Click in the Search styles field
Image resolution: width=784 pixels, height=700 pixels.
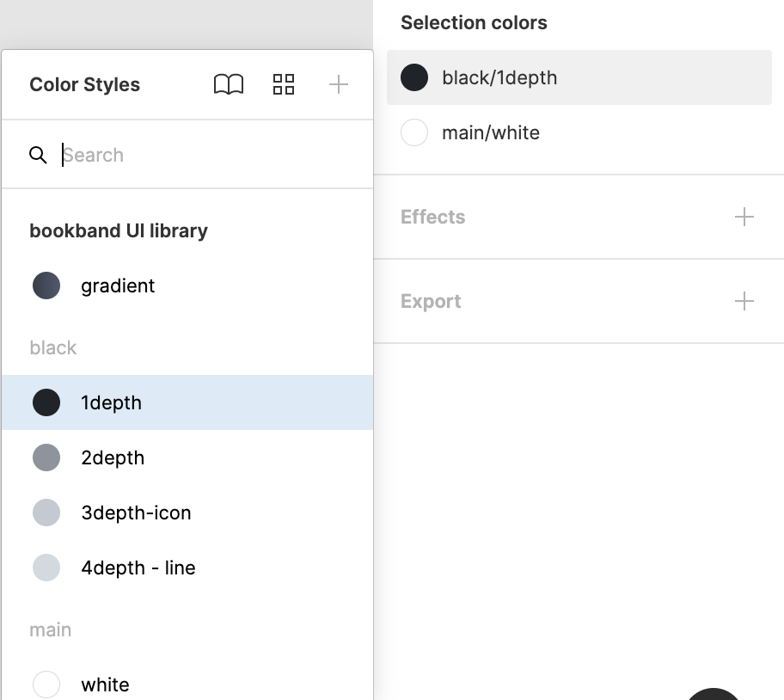click(x=206, y=155)
